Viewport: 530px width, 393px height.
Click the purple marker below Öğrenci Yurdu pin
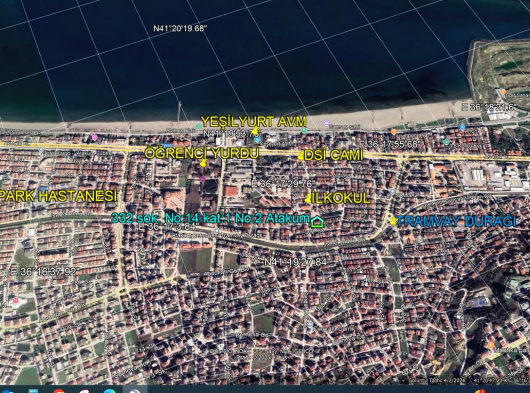pos(202,179)
